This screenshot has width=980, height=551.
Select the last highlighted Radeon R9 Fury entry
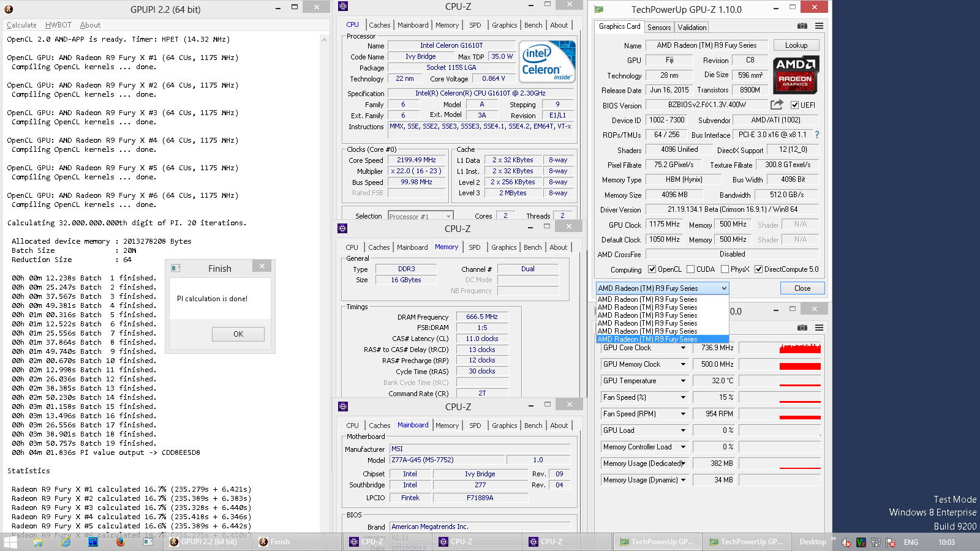click(x=662, y=339)
